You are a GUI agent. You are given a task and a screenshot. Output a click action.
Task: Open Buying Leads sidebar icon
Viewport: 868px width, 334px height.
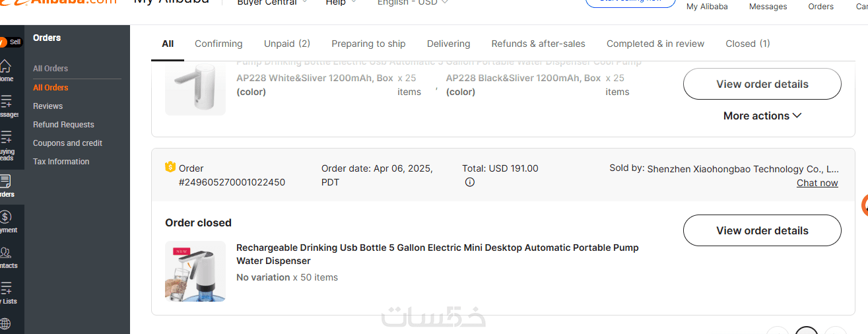(x=6, y=139)
